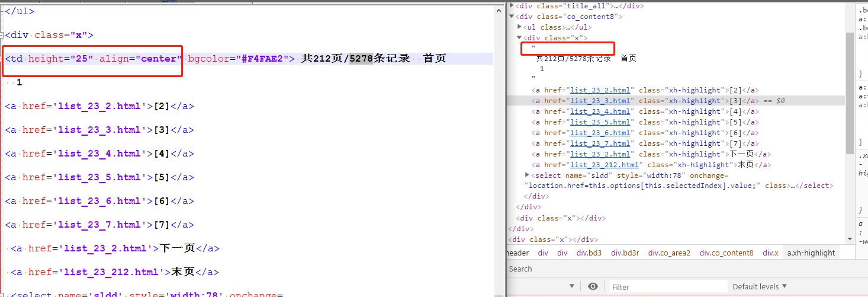
Task: Select the text node "1" in the DOM tree
Action: tap(542, 69)
